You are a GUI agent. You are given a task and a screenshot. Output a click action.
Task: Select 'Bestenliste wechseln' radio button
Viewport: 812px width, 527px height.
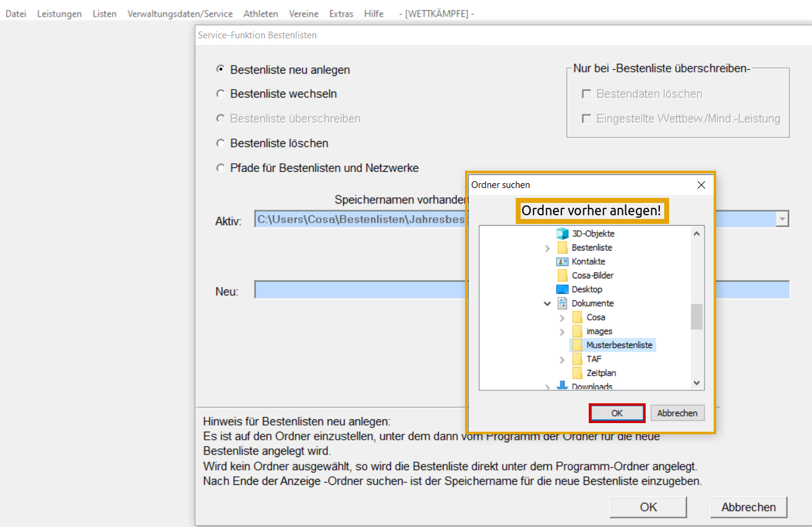click(x=220, y=94)
